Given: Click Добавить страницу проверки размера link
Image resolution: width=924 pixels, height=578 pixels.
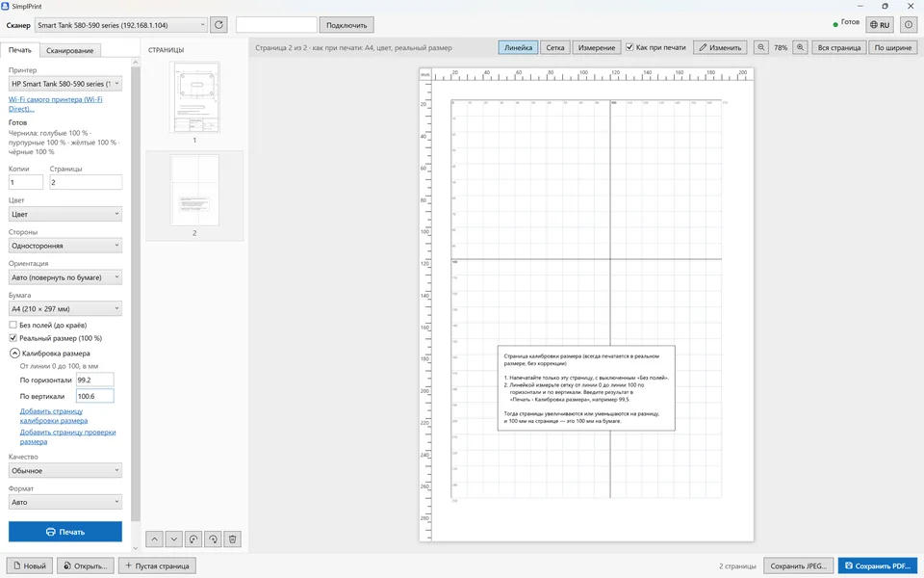Looking at the screenshot, I should (x=67, y=436).
